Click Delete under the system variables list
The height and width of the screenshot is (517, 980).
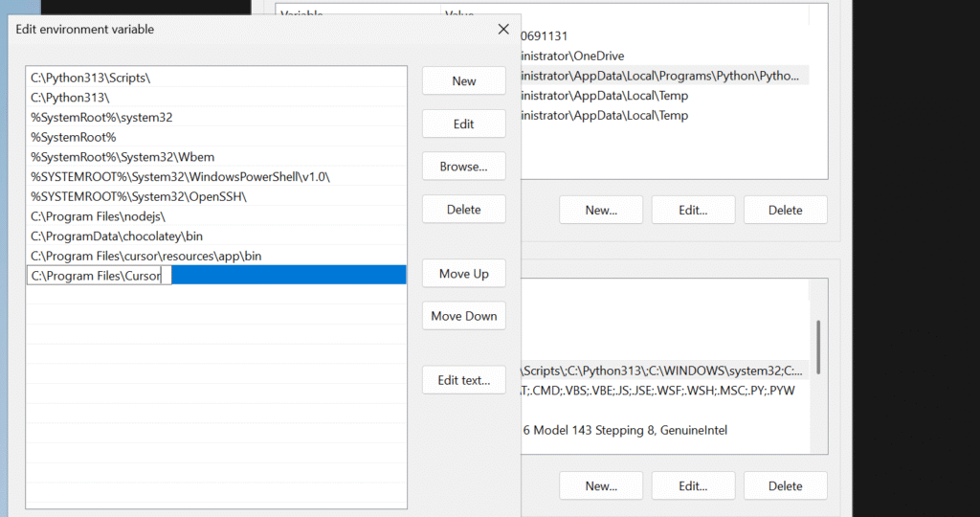785,485
